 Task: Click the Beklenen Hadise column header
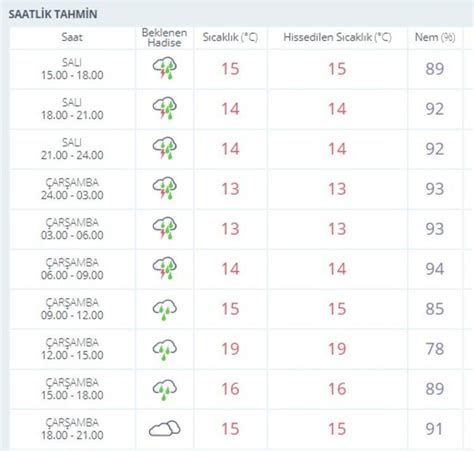point(164,38)
